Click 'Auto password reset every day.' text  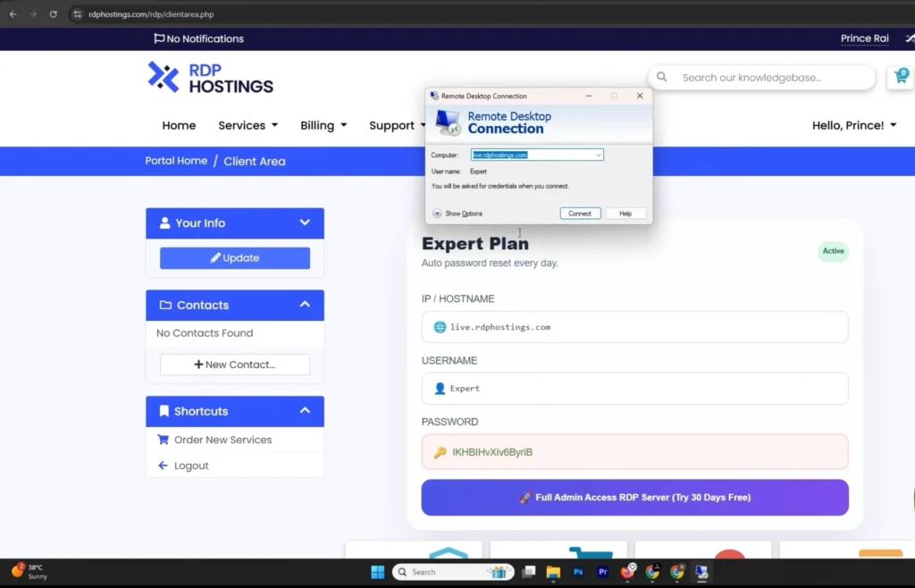click(x=490, y=263)
